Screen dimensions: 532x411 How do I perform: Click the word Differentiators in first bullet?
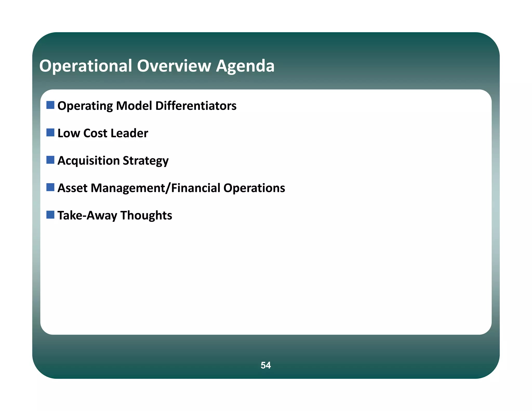(196, 106)
